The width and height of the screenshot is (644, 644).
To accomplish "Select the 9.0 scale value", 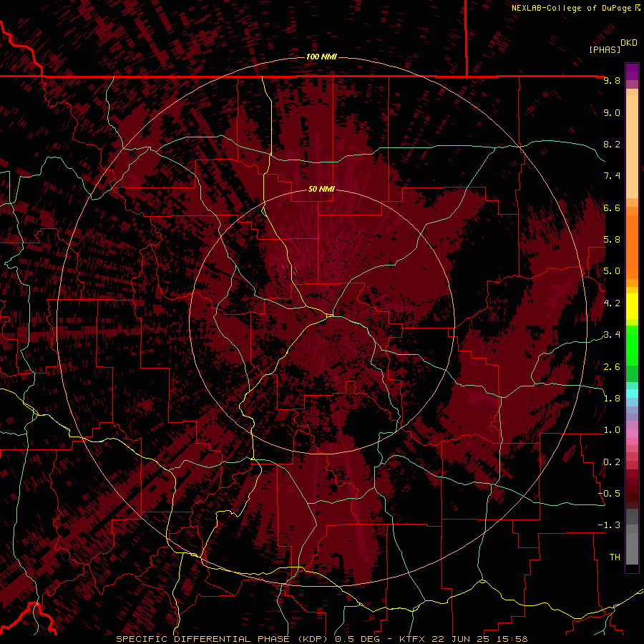I will click(x=612, y=112).
